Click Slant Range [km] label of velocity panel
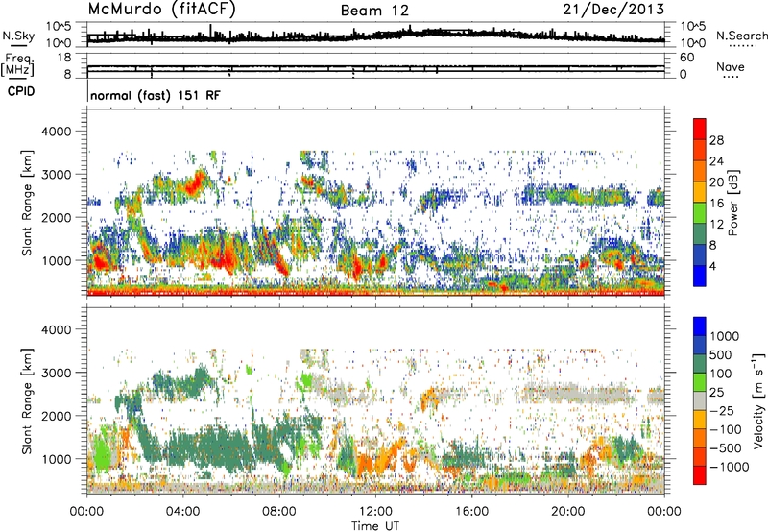 [27, 401]
